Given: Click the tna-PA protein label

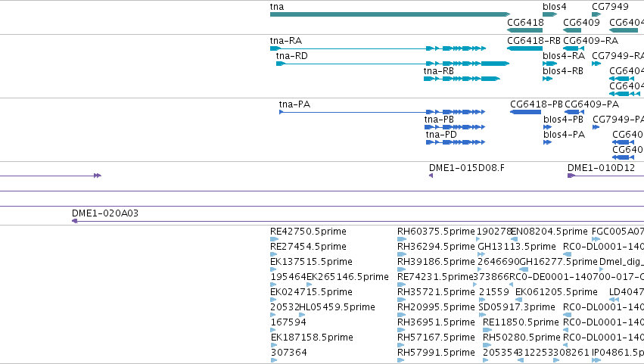Looking at the screenshot, I should point(294,104).
